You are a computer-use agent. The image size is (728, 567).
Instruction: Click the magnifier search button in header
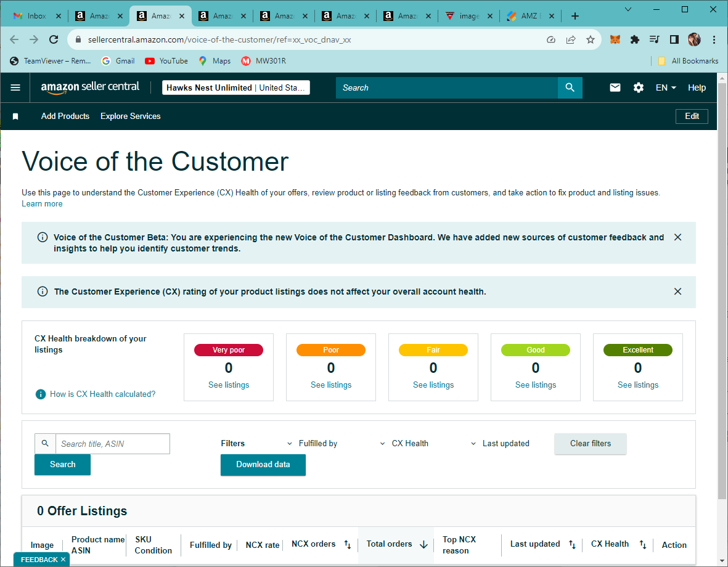[570, 88]
